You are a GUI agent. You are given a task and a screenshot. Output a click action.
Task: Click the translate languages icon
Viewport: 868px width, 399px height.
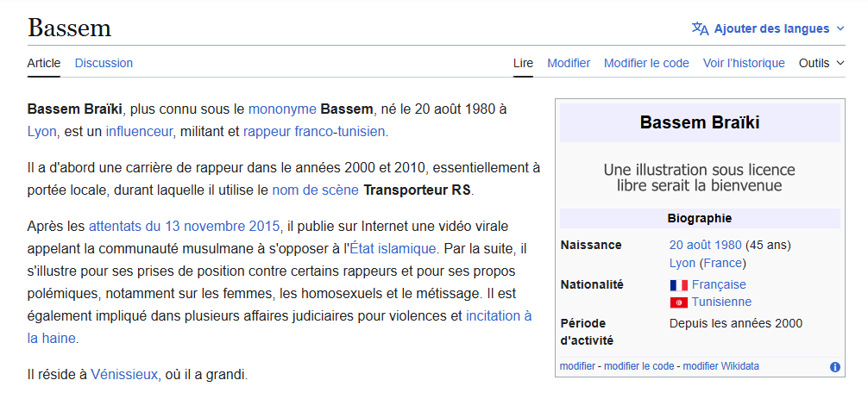pyautogui.click(x=700, y=28)
